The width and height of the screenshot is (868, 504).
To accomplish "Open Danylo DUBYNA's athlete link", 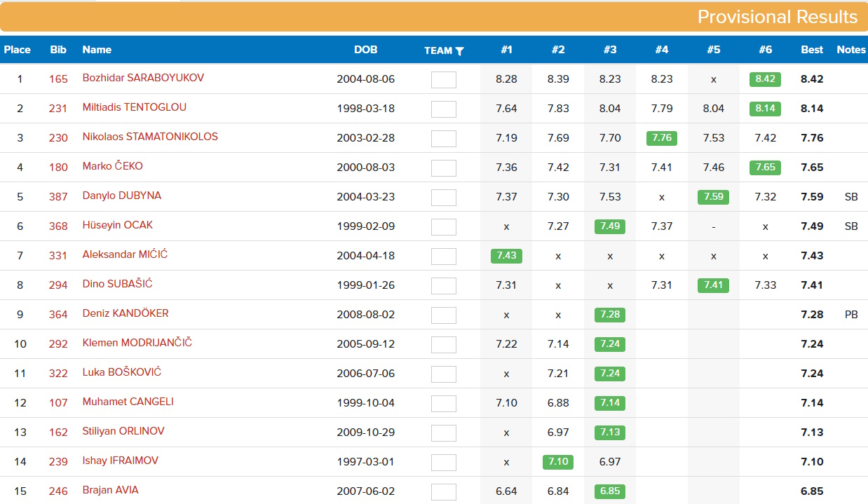I will pos(122,196).
